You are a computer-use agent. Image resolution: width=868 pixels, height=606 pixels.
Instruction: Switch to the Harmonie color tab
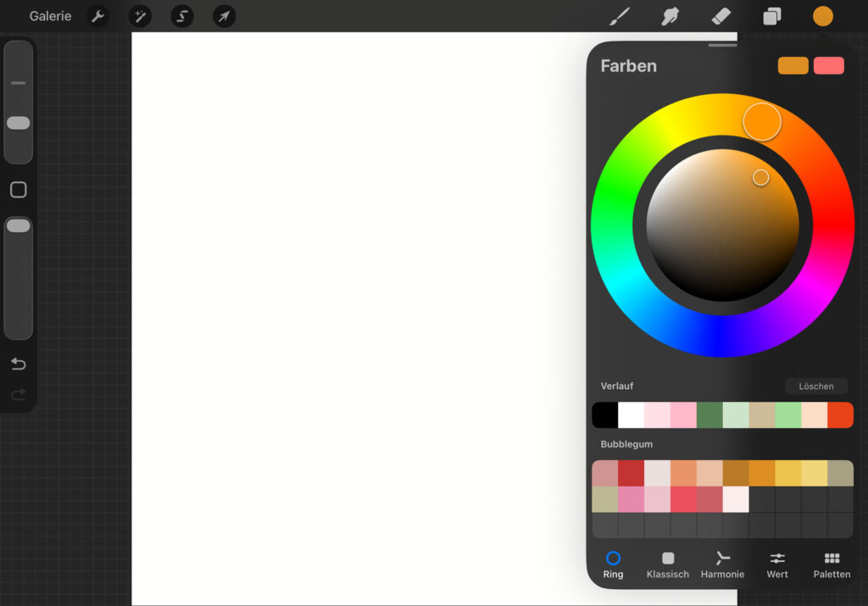(722, 565)
